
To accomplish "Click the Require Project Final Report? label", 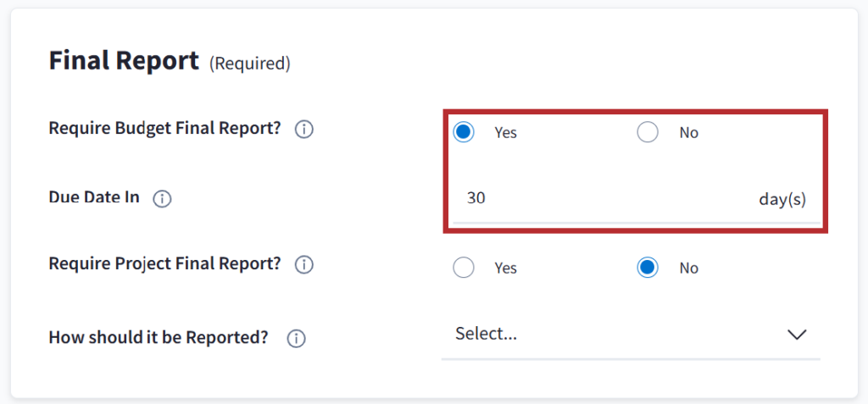I will pyautogui.click(x=164, y=263).
